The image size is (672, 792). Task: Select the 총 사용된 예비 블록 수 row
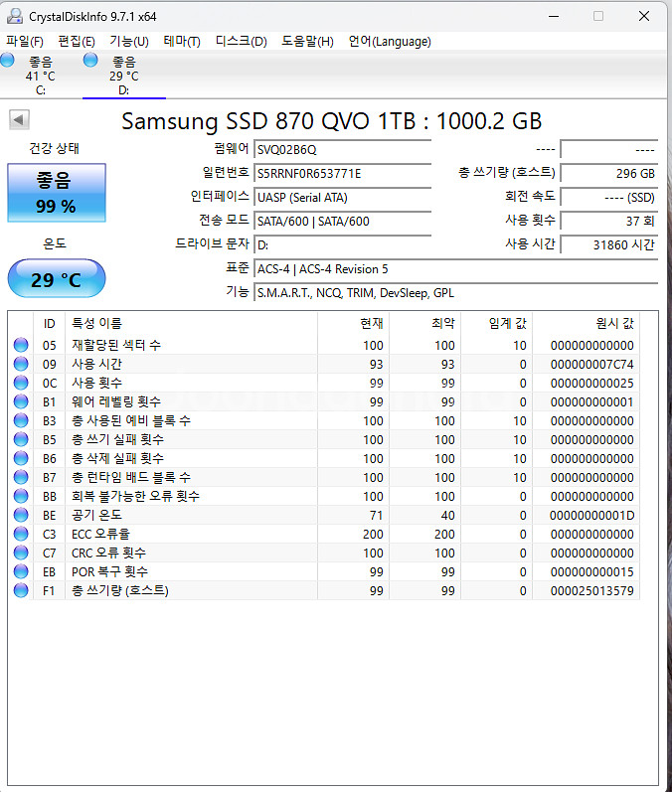(324, 420)
